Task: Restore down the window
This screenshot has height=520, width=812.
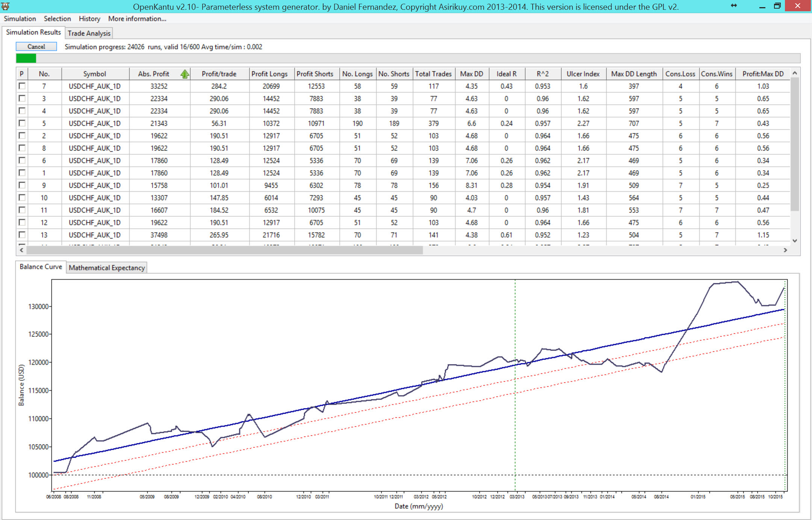Action: 777,6
